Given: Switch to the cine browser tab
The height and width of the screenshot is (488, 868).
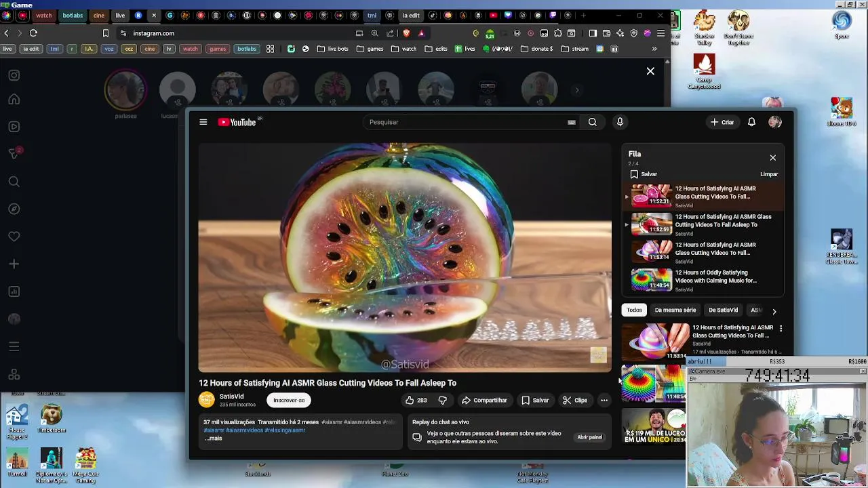Looking at the screenshot, I should coord(99,15).
